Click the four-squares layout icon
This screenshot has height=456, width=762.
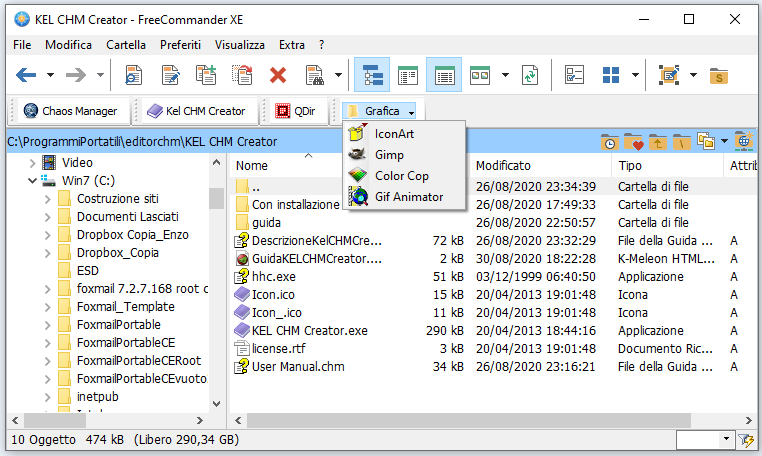tap(611, 75)
